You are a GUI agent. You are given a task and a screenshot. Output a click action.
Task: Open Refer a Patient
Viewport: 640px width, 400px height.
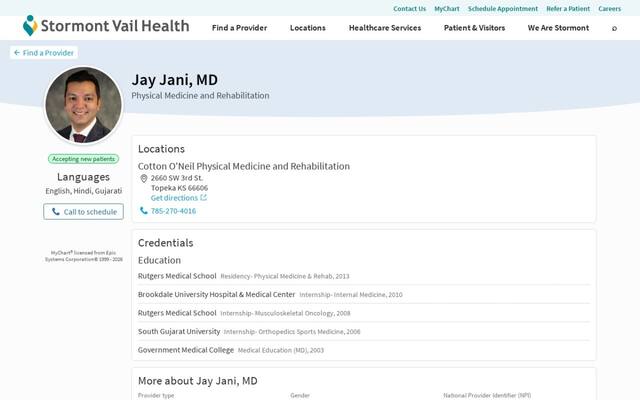coord(568,9)
